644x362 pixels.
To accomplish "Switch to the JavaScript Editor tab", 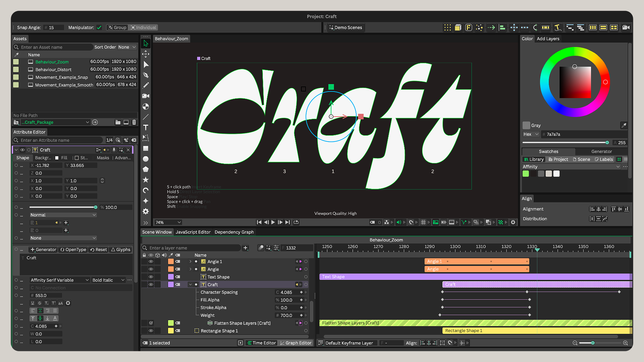I will [x=193, y=232].
